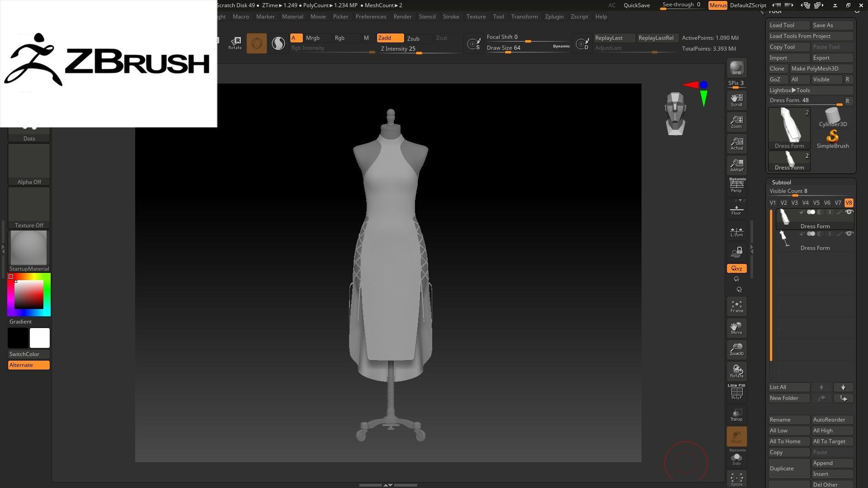The height and width of the screenshot is (488, 868).
Task: Disable the Alternate color toggle
Action: pos(29,365)
